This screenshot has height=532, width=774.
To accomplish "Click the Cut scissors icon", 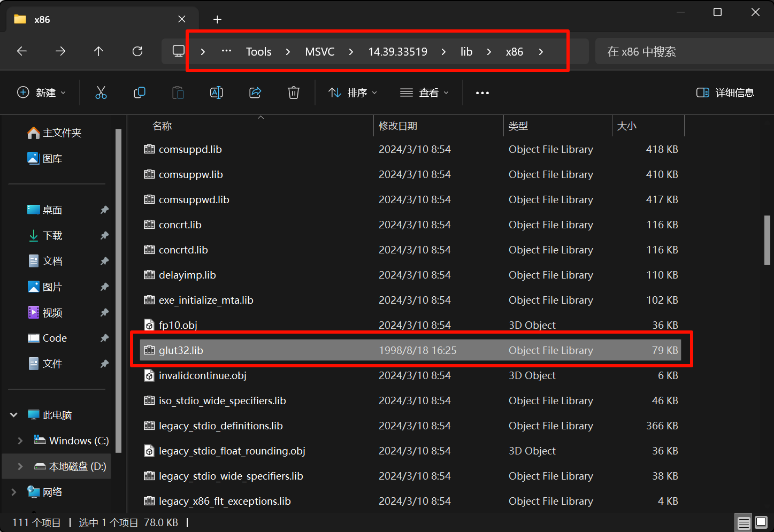I will coord(101,92).
